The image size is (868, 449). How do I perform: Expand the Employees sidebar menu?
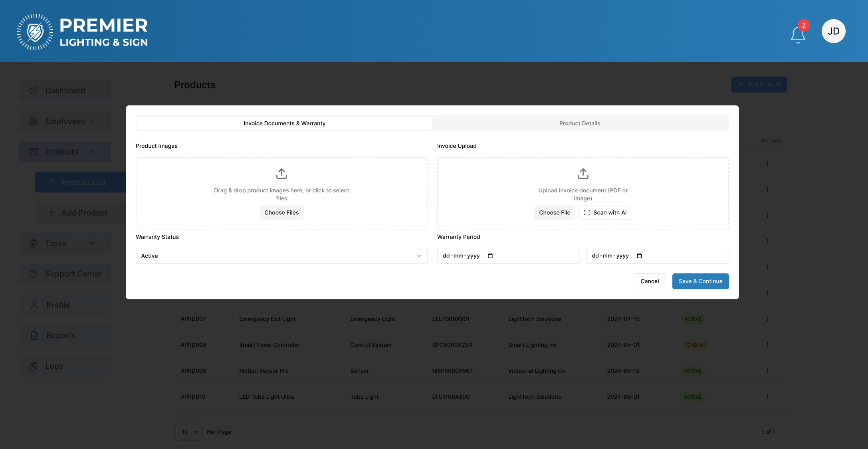(65, 121)
